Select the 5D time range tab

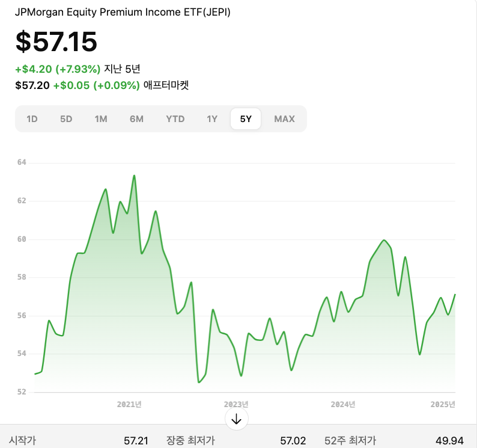[66, 119]
